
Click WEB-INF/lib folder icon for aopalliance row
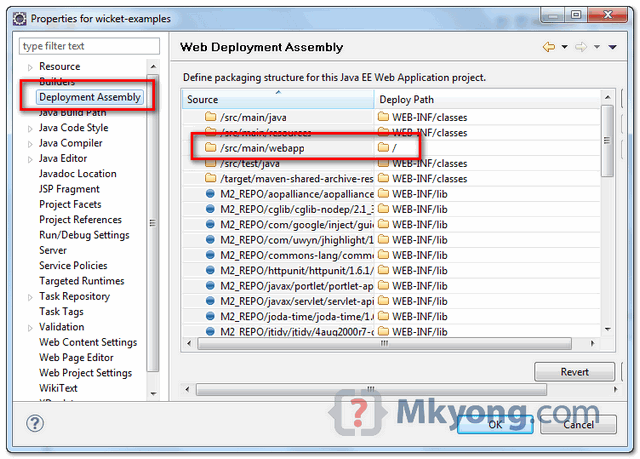tap(383, 194)
